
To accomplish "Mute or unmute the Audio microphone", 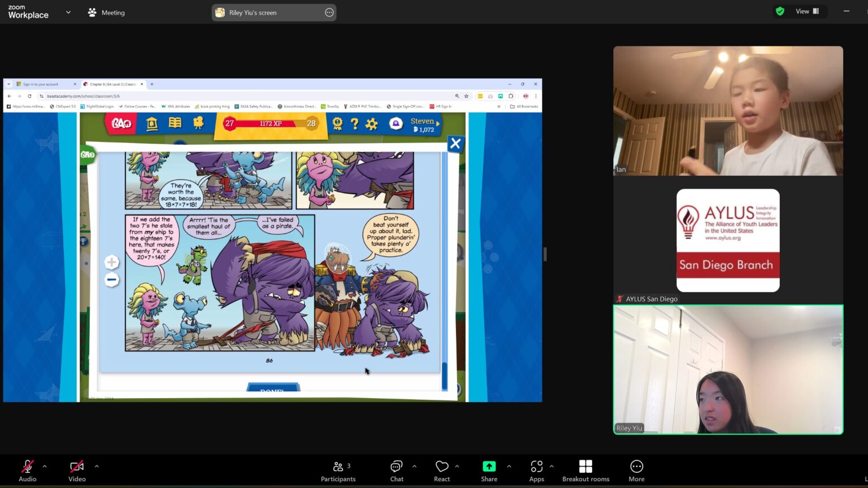I will pyautogui.click(x=27, y=470).
